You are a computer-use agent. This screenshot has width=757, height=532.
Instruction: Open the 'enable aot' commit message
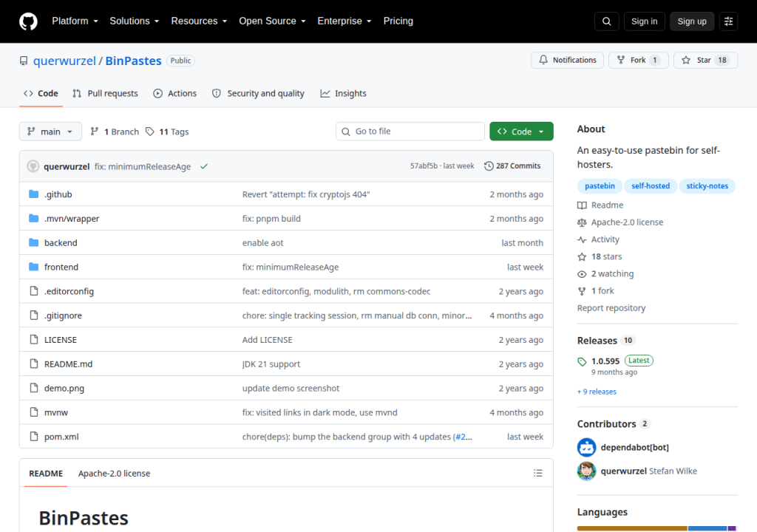pos(262,243)
